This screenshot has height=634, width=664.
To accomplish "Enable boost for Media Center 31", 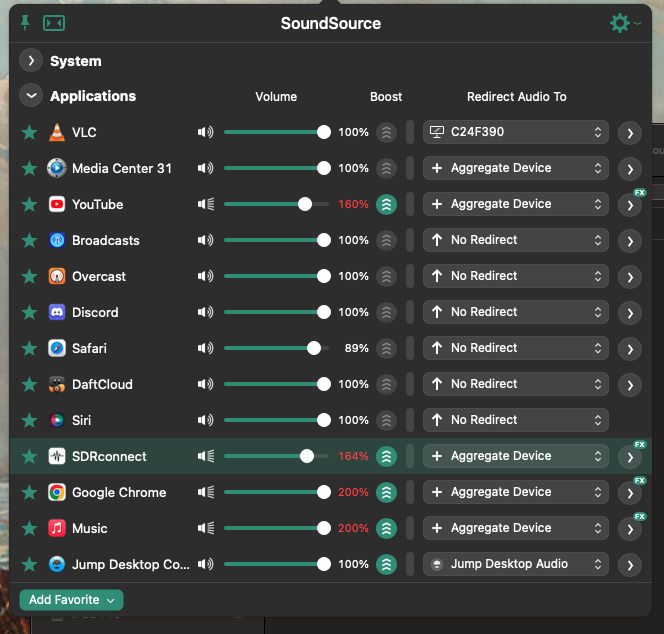I will click(x=386, y=168).
